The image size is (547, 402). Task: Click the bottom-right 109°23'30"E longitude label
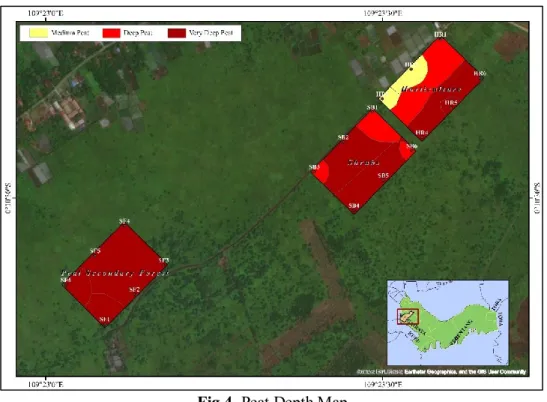pyautogui.click(x=383, y=385)
